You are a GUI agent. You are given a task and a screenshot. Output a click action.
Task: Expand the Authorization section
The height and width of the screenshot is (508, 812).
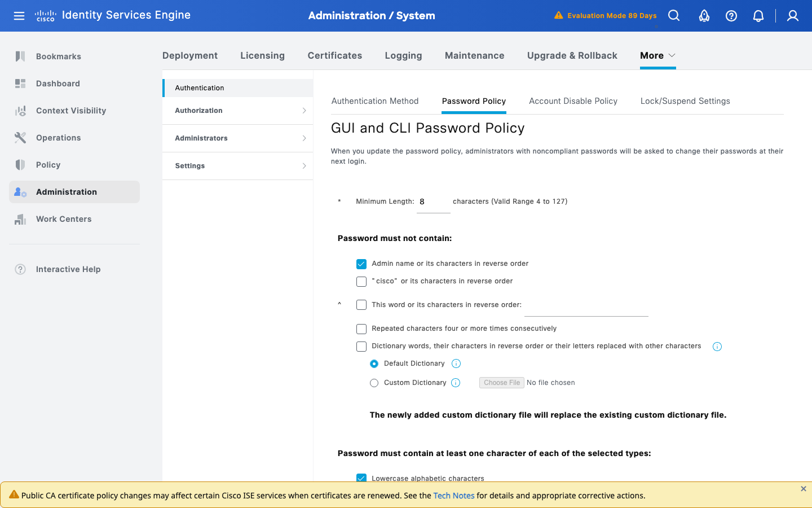click(237, 111)
